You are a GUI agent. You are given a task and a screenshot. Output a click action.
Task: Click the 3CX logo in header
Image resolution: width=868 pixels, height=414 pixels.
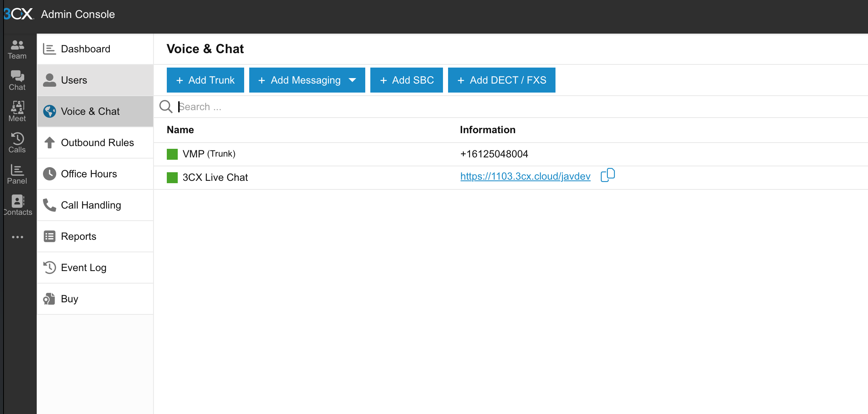[19, 14]
